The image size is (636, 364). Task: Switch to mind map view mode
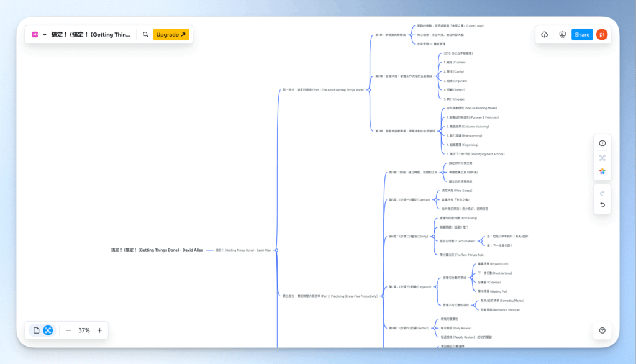tap(48, 330)
